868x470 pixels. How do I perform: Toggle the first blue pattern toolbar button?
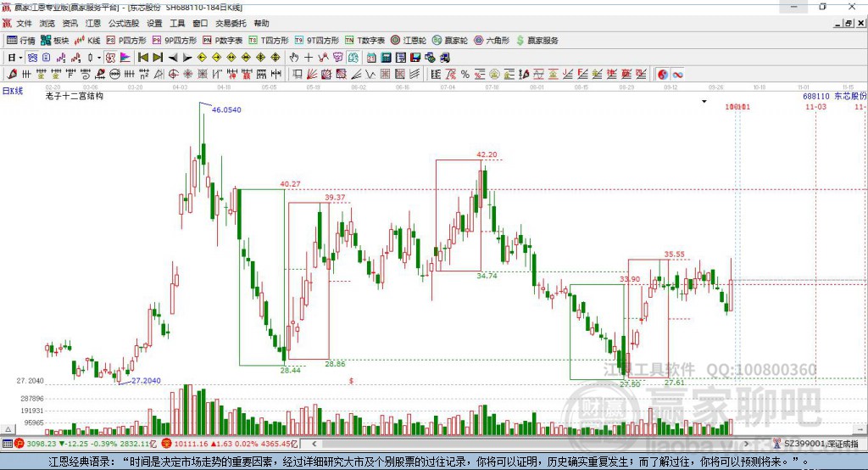pyautogui.click(x=32, y=58)
